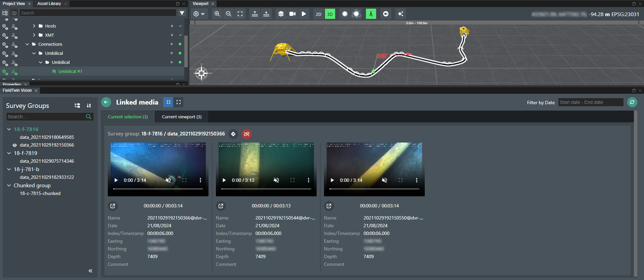
Task: Click the record circle viewport icon
Action: click(x=386, y=14)
